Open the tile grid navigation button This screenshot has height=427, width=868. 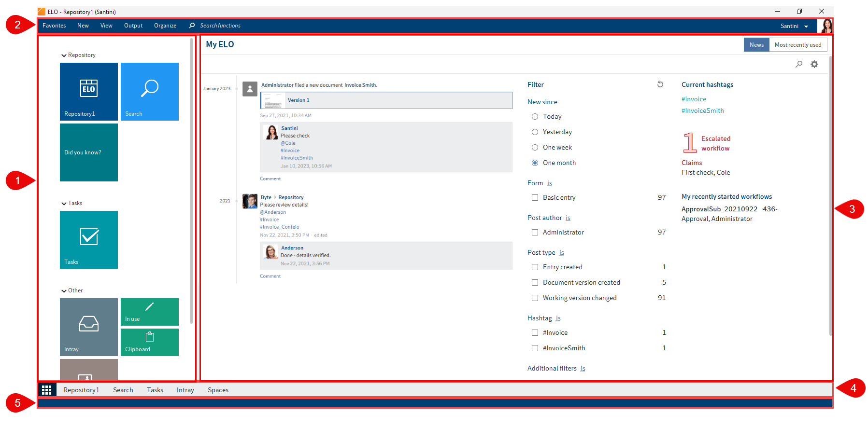click(x=47, y=390)
